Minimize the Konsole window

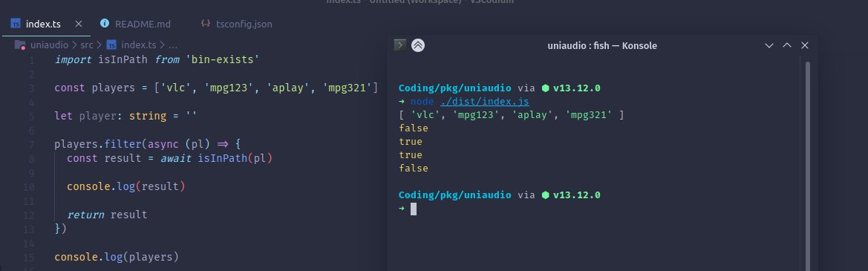point(769,45)
